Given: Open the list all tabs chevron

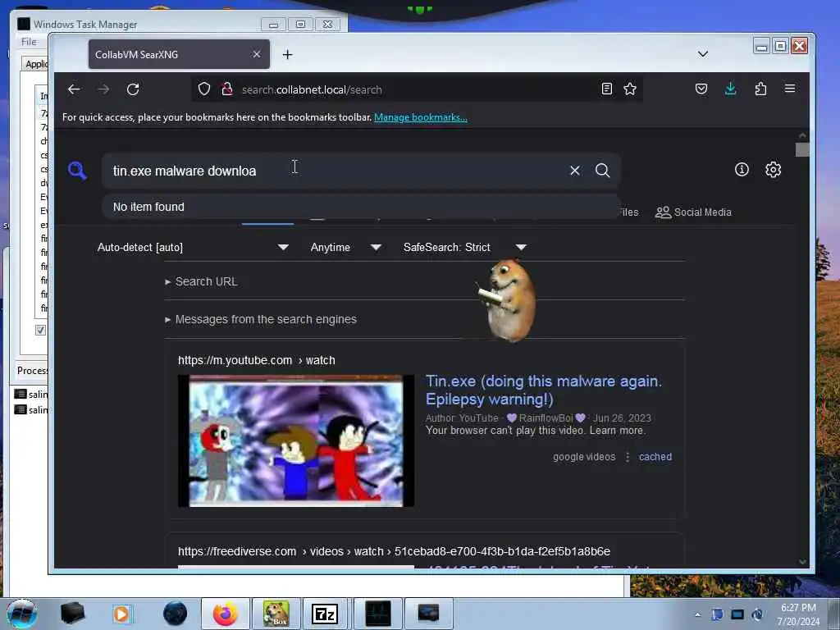Looking at the screenshot, I should (703, 54).
